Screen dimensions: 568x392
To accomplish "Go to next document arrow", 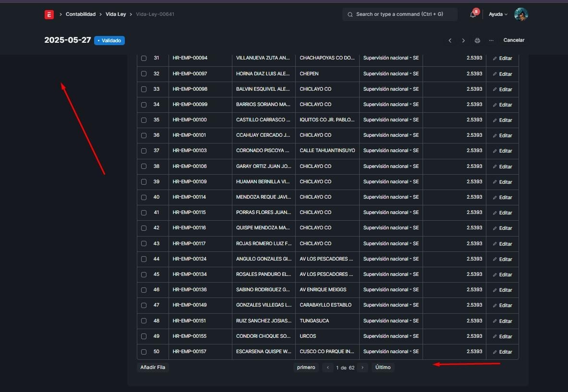I will tap(463, 41).
